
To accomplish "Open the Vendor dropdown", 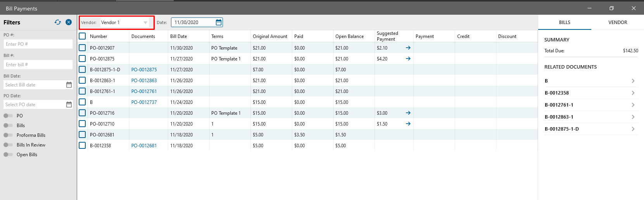I will point(145,22).
